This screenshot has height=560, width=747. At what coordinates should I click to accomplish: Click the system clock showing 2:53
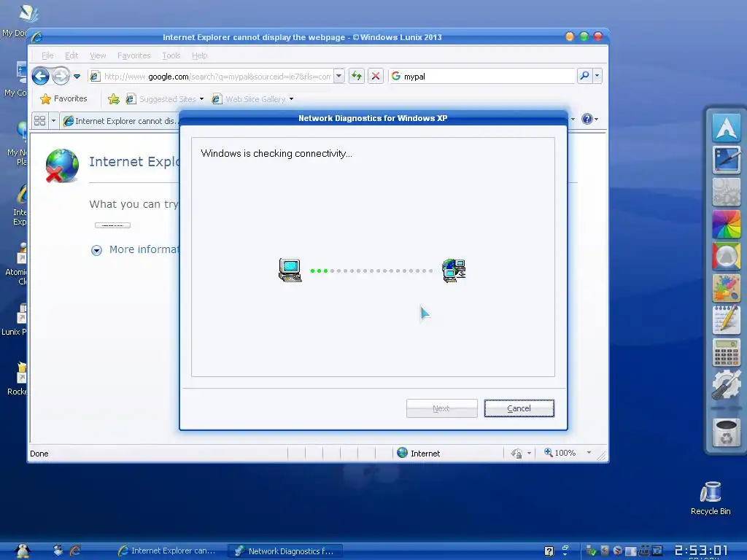coord(701,551)
